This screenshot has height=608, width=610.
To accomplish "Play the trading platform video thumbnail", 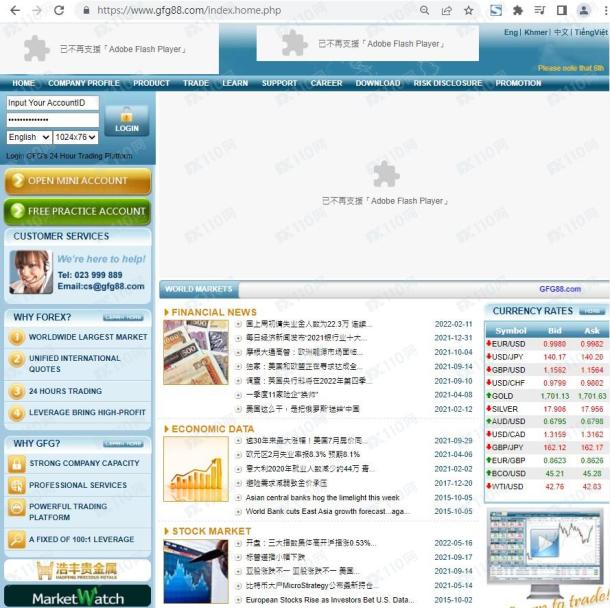I will coord(544,542).
